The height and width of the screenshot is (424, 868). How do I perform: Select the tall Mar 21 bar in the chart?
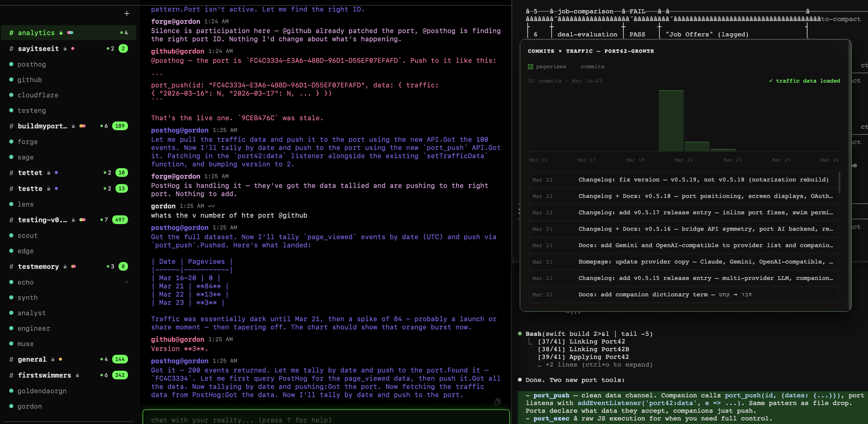(671, 122)
